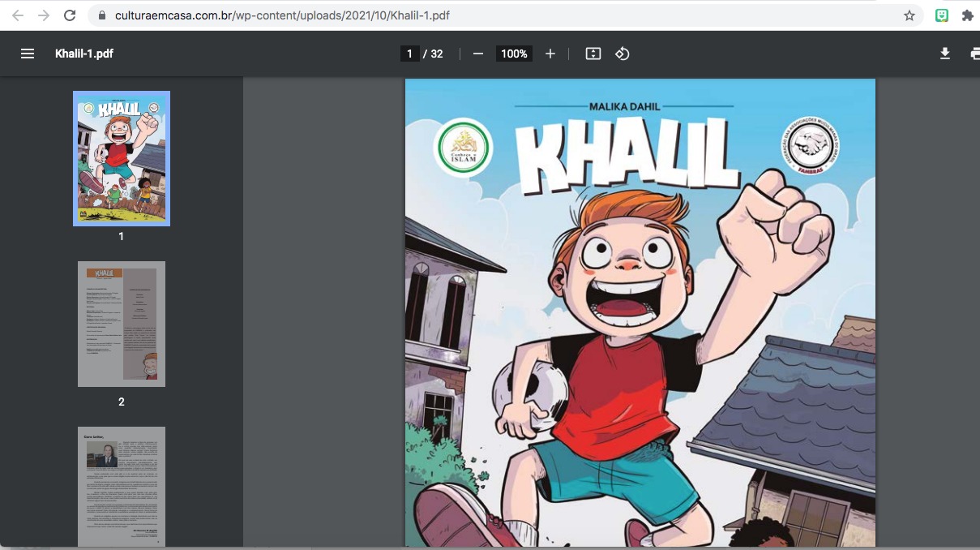The image size is (980, 550).
Task: Print the PDF document
Action: tap(974, 54)
